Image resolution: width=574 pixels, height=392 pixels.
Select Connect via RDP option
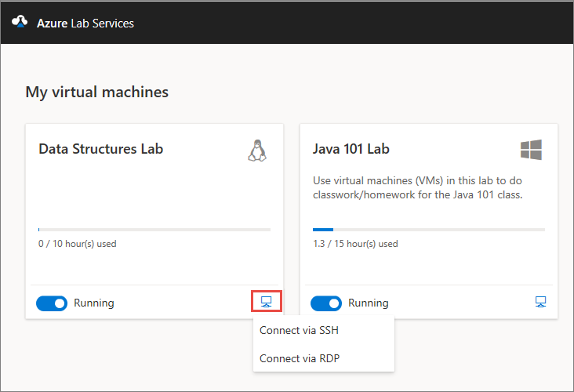(x=299, y=358)
